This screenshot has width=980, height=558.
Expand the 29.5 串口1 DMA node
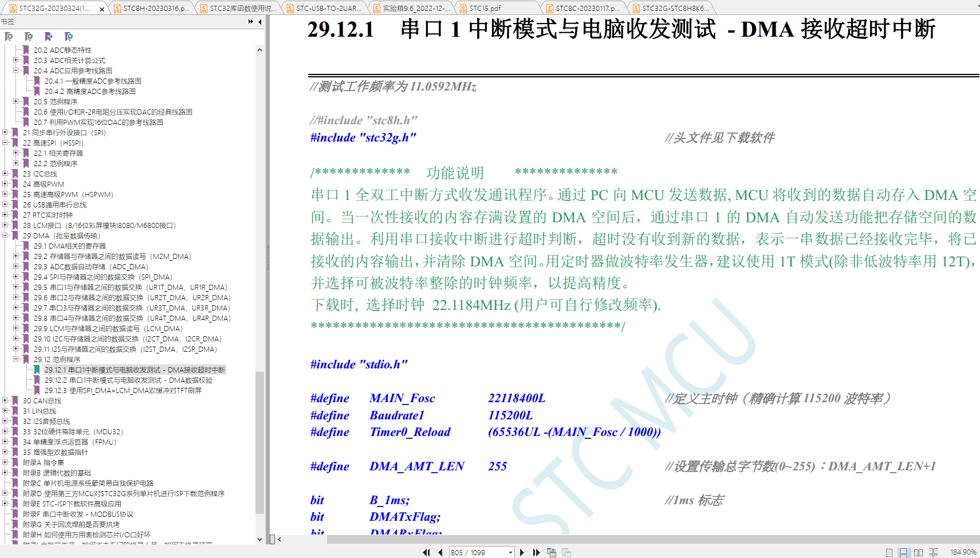16,287
